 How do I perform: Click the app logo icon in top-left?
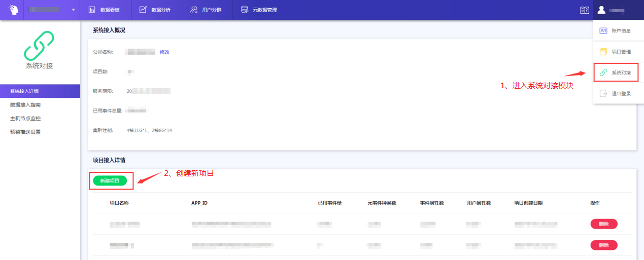pos(12,10)
